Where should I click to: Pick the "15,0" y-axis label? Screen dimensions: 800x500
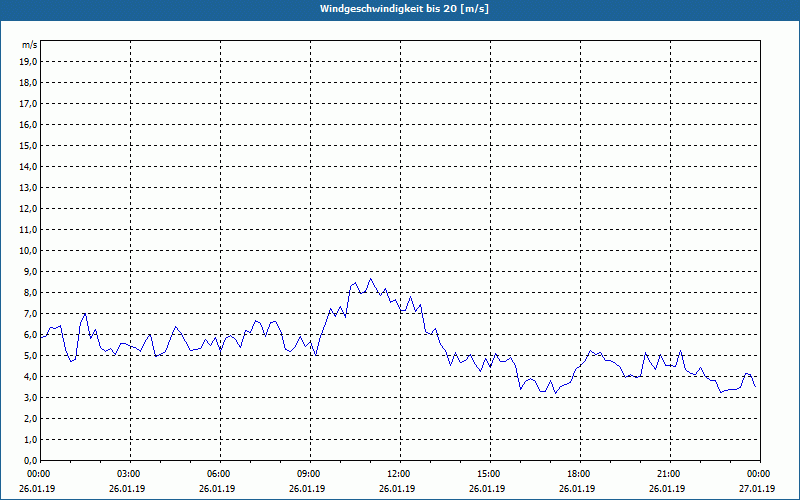point(29,145)
